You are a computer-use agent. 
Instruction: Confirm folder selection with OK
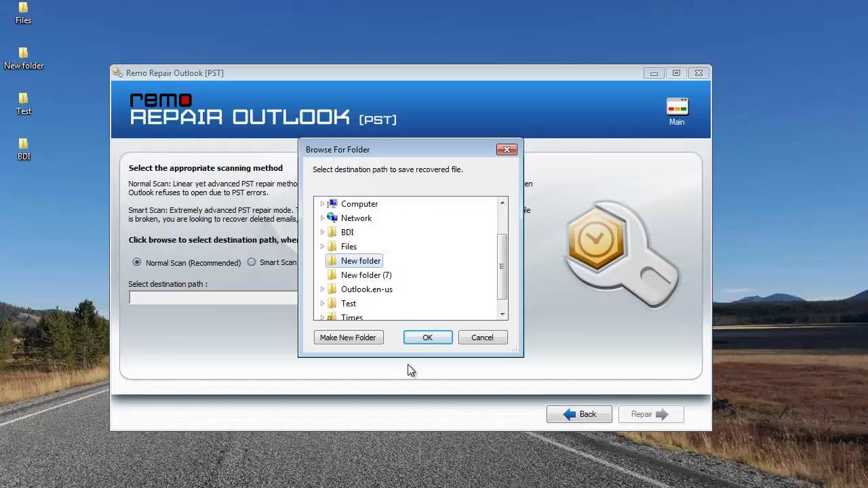(428, 338)
